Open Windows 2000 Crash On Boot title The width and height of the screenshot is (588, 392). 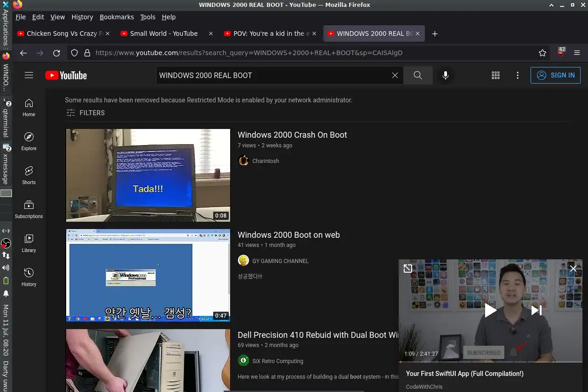[292, 135]
